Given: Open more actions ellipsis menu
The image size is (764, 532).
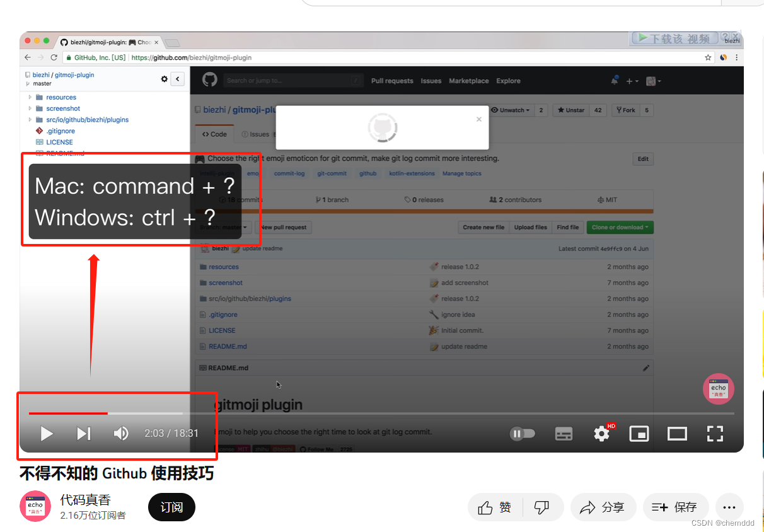Looking at the screenshot, I should pos(729,507).
